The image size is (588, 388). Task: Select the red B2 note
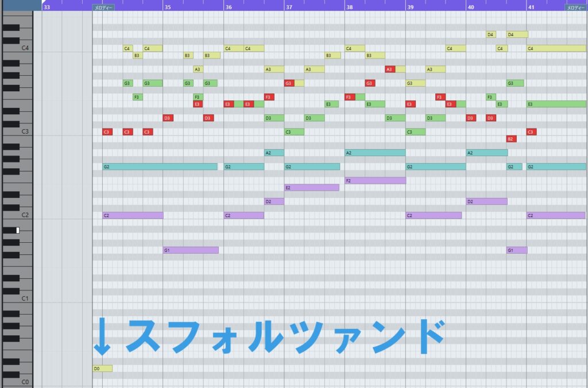click(510, 139)
